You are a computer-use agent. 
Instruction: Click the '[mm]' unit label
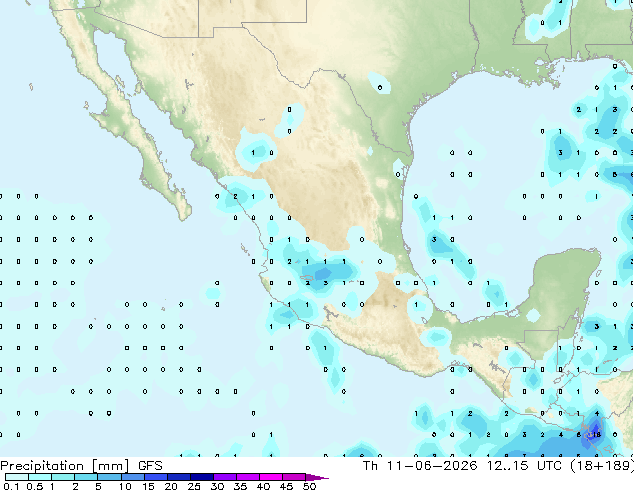110,466
